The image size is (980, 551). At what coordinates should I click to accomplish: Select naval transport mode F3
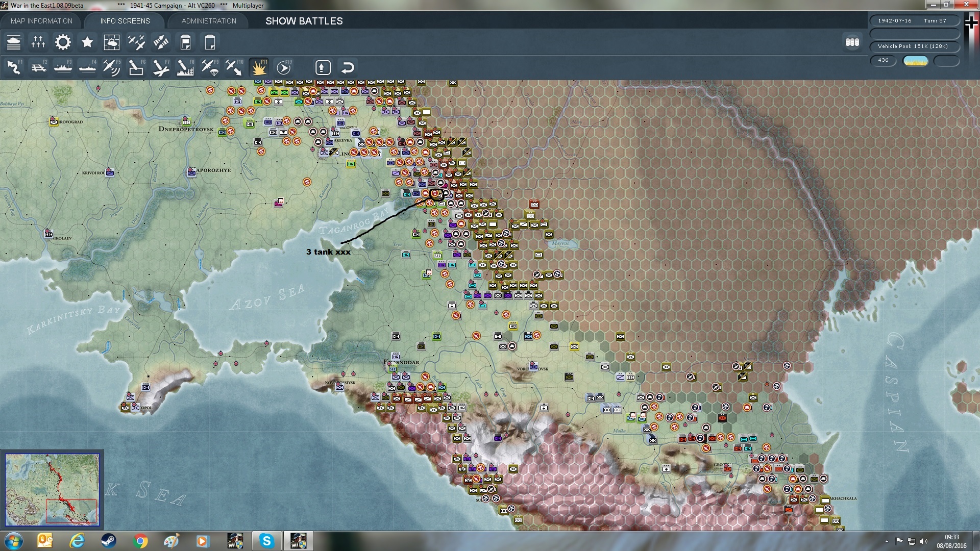tap(63, 67)
